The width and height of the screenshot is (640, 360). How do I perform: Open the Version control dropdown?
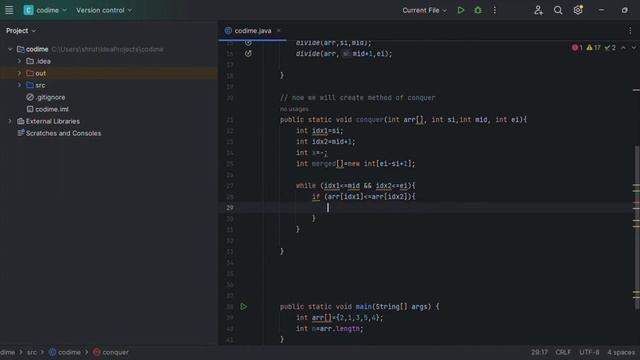(104, 10)
